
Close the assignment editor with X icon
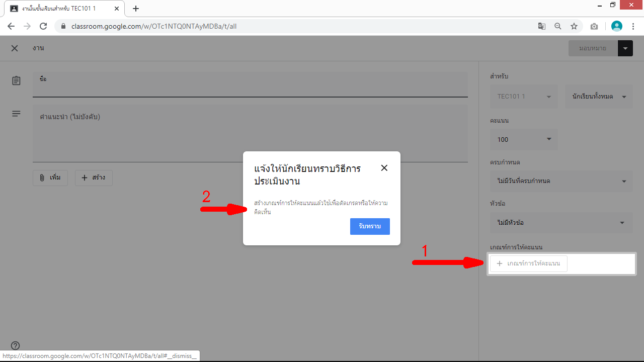[x=15, y=48]
